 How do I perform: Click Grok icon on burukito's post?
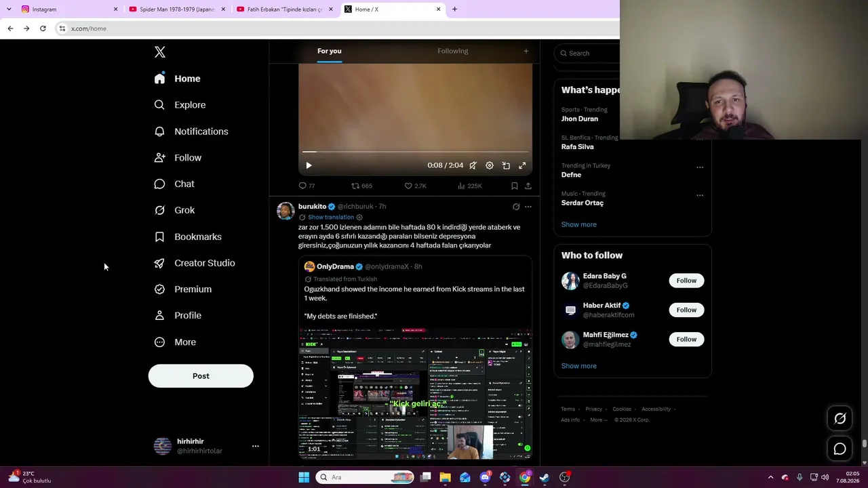[516, 207]
